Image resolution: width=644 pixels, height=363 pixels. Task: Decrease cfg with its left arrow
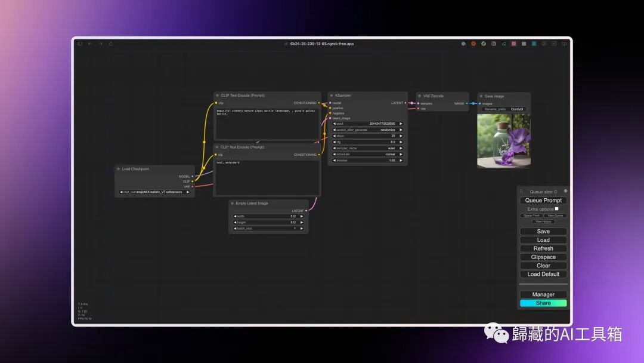pos(334,142)
